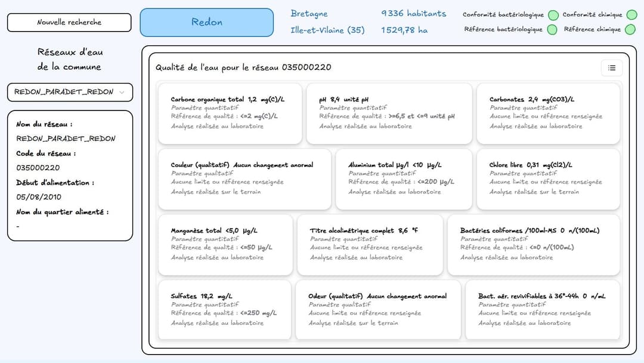Image resolution: width=644 pixels, height=363 pixels.
Task: Click the Référence bactériologique green circle
Action: pyautogui.click(x=552, y=29)
